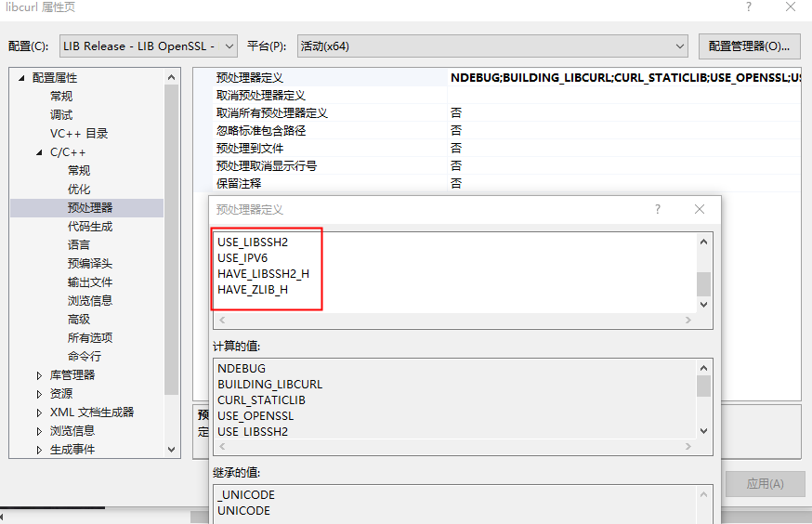Select 命令行 in the tree

[85, 357]
